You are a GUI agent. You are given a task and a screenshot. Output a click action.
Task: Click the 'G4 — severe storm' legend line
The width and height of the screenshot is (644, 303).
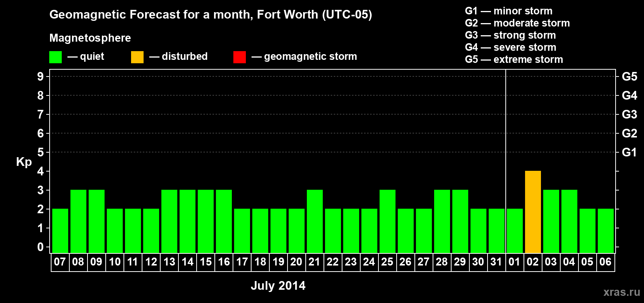[x=511, y=47]
